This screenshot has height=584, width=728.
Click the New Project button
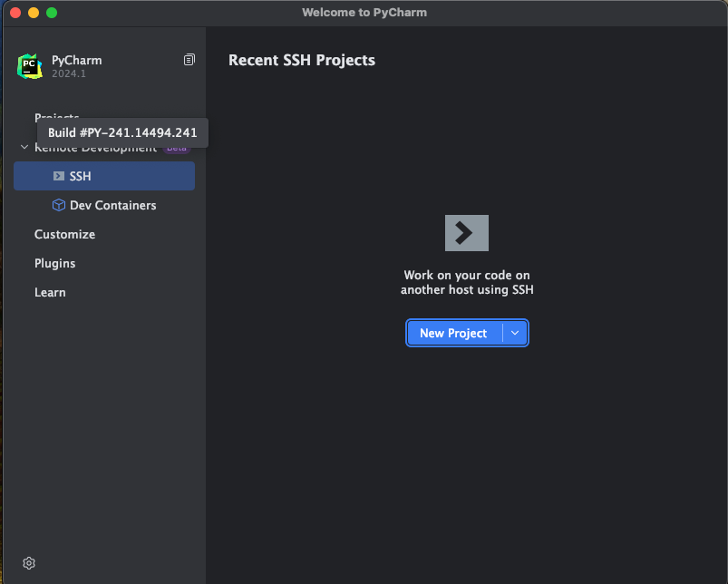[x=453, y=333]
